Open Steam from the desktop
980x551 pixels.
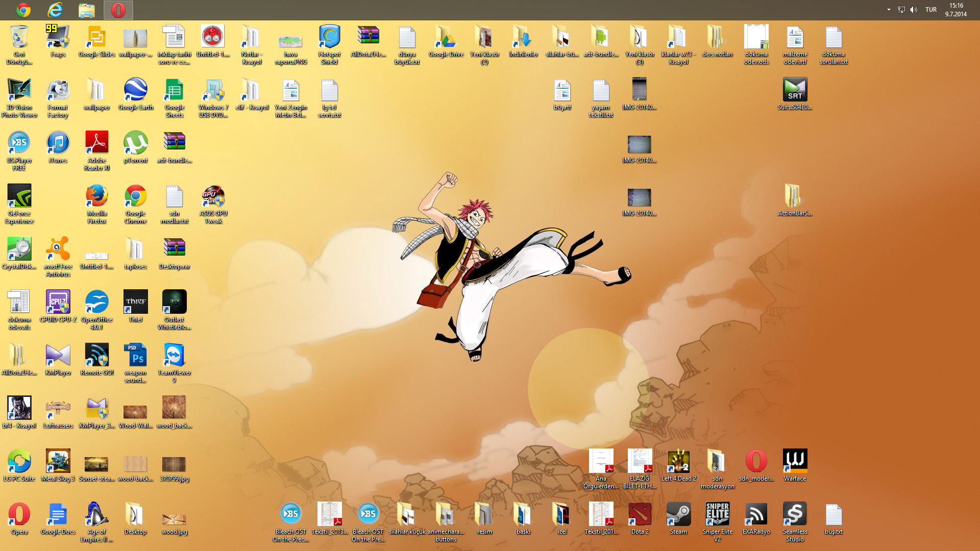point(679,519)
